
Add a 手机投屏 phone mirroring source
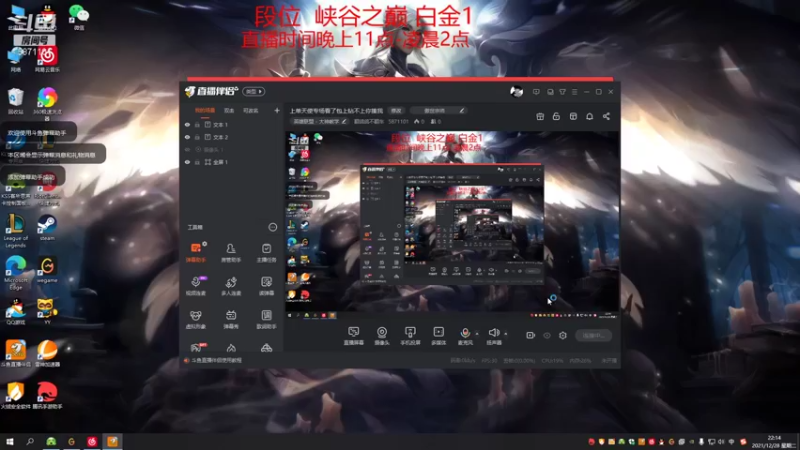pos(410,336)
